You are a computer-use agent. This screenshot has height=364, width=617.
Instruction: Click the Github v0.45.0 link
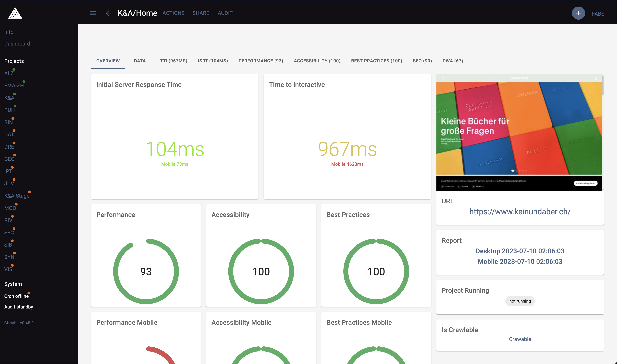[x=19, y=323]
